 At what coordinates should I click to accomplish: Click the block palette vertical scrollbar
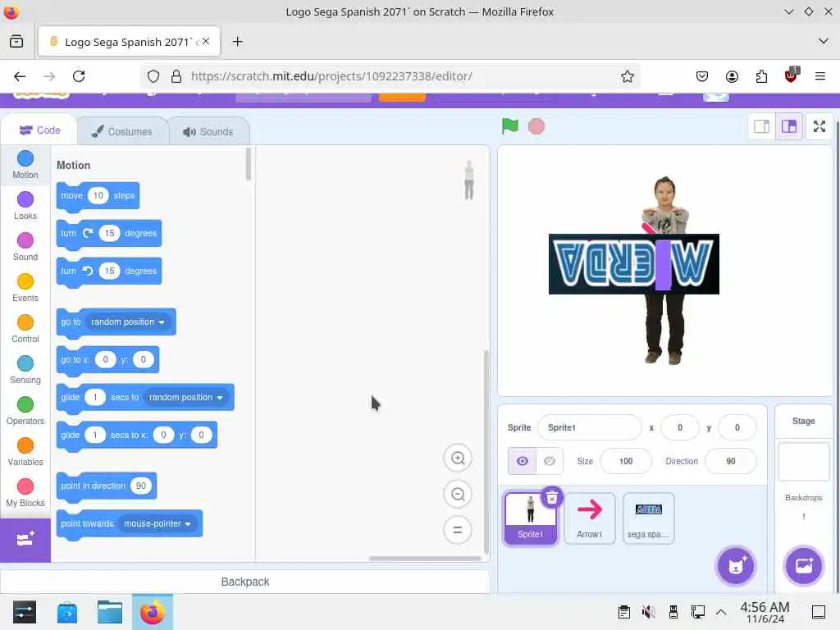[248, 164]
